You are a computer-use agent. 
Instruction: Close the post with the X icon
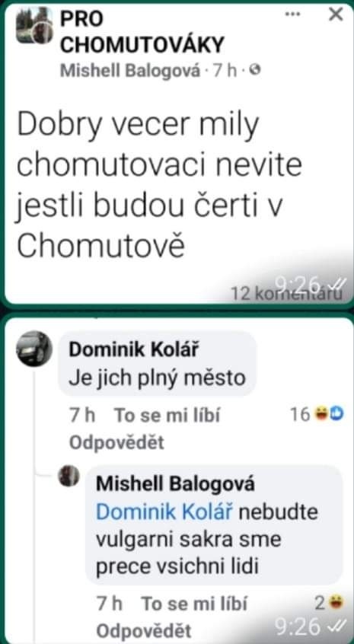coord(336,14)
